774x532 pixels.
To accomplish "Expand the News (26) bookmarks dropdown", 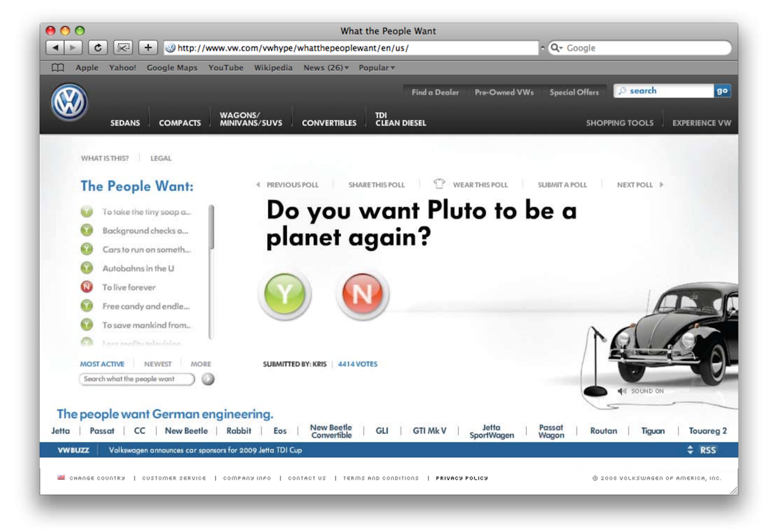I will pyautogui.click(x=326, y=68).
